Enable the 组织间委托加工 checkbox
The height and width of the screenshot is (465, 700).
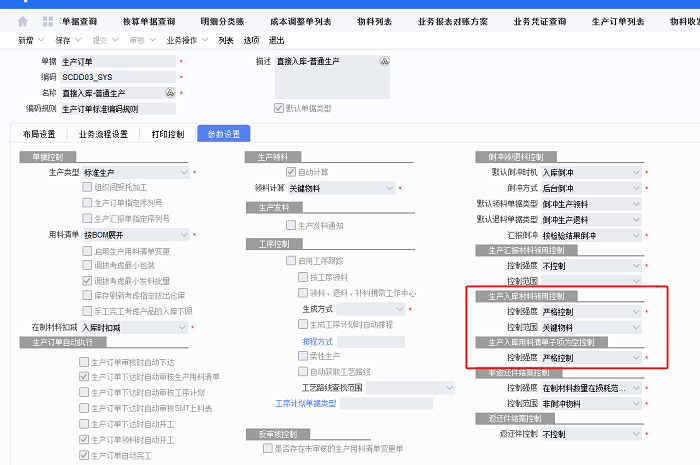(87, 187)
